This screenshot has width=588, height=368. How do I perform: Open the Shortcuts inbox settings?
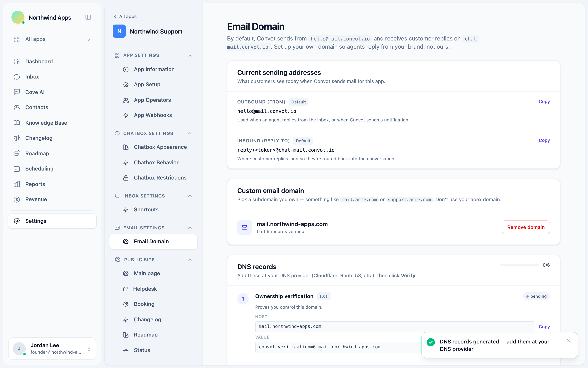(153, 210)
